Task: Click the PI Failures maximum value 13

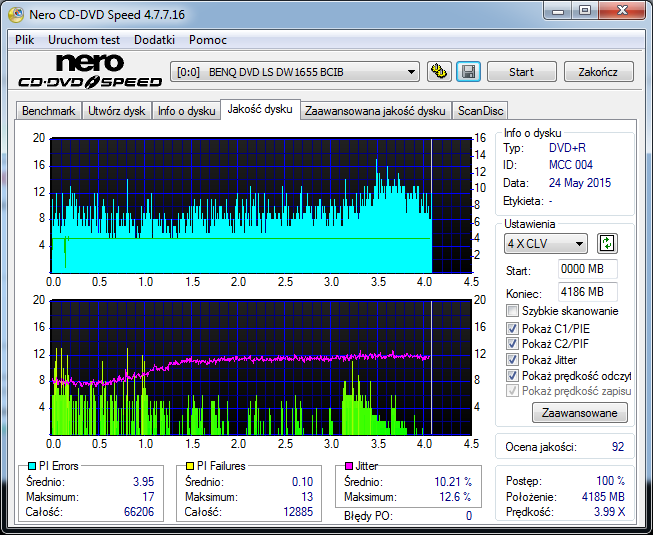Action: (x=307, y=497)
